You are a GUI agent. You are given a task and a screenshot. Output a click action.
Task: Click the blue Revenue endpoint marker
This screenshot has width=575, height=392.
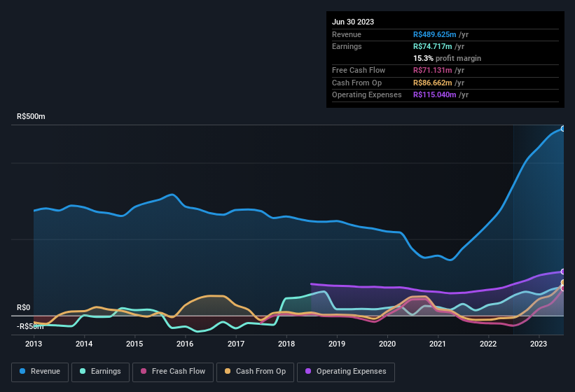click(562, 129)
